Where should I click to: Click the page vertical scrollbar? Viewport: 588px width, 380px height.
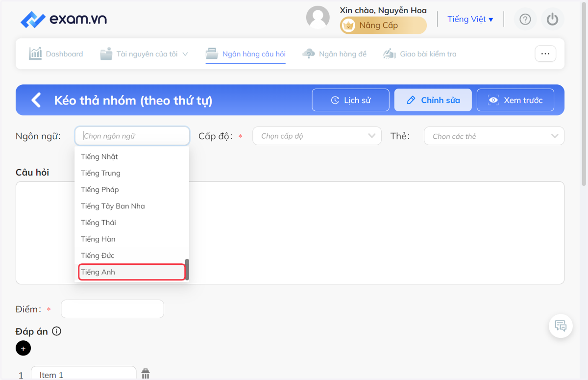pyautogui.click(x=583, y=93)
